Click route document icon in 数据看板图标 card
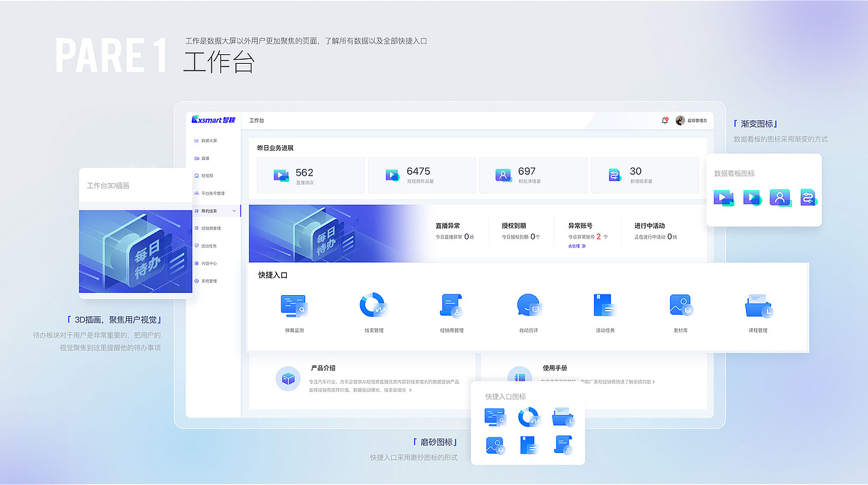Screen dimensions: 868x485 [x=808, y=197]
